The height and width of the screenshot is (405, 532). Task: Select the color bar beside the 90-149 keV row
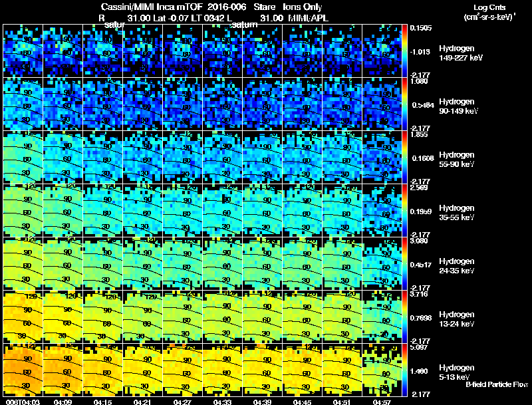coord(404,104)
